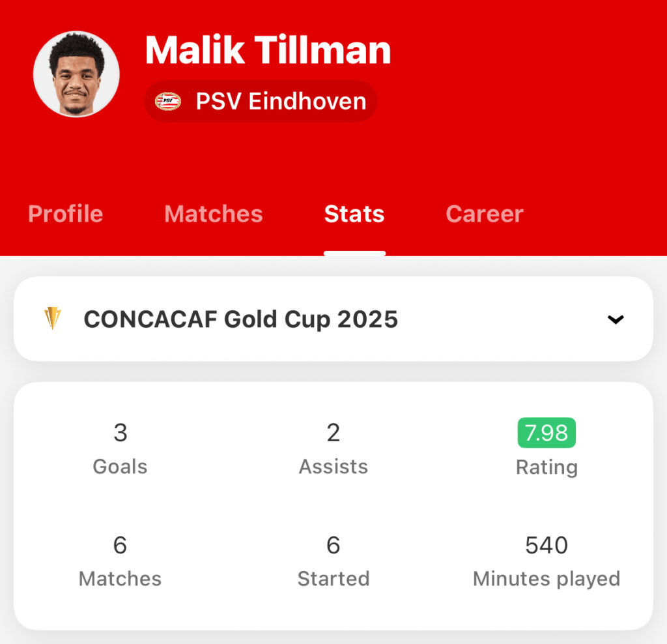This screenshot has height=644, width=667.
Task: Click the PSV Eindhoven club name text
Action: 281,101
